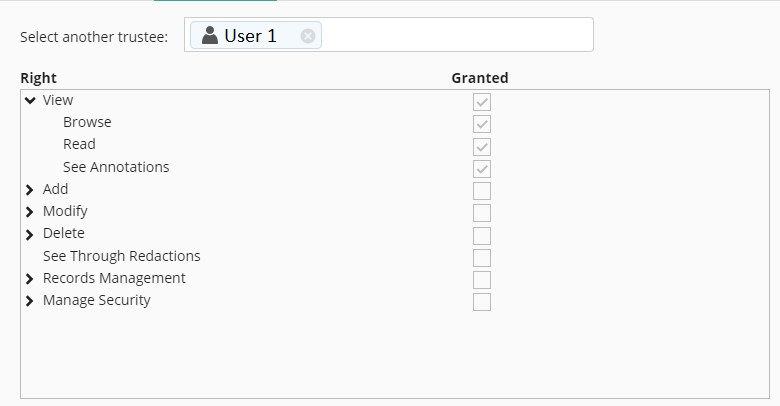Grant the Delete right checkbox

pos(482,235)
